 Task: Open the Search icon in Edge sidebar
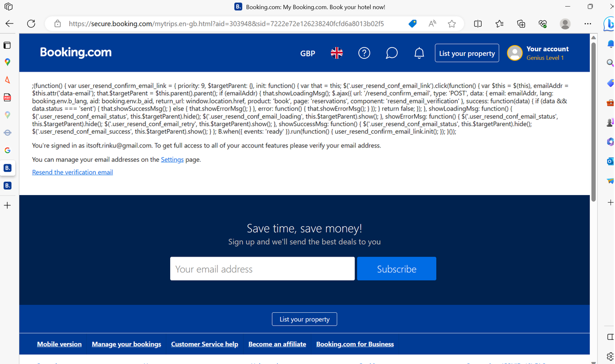coord(610,62)
